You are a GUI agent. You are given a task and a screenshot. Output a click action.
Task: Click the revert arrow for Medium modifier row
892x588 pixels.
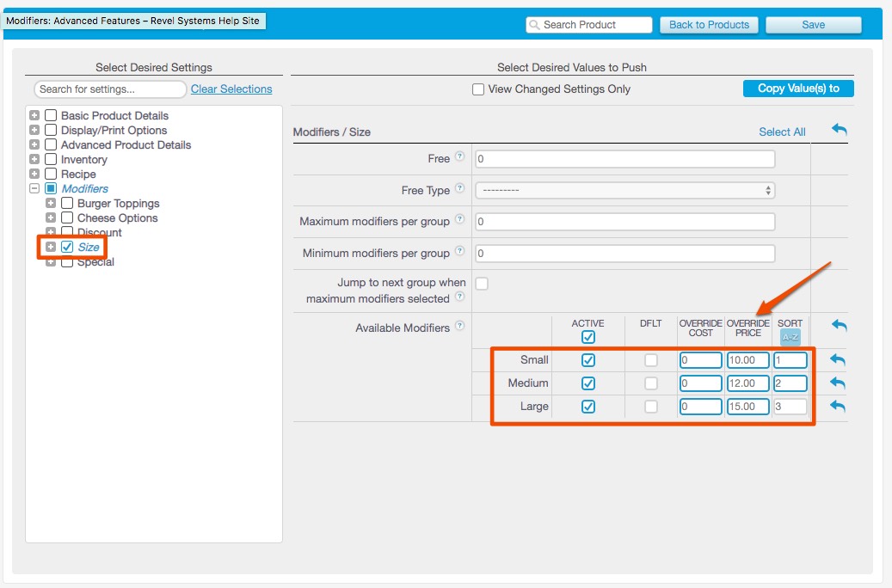point(838,383)
